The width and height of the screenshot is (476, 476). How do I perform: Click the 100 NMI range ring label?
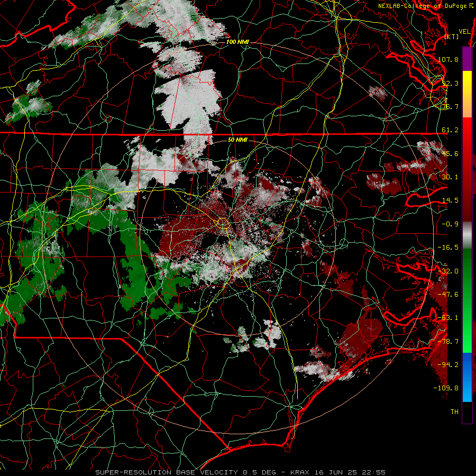(x=237, y=42)
